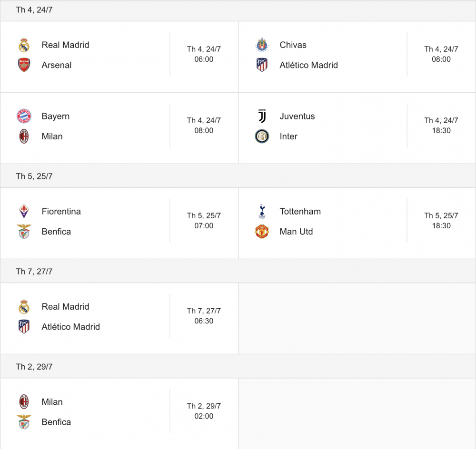Click the Man Utd crest icon
The height and width of the screenshot is (449, 476).
[x=262, y=232]
